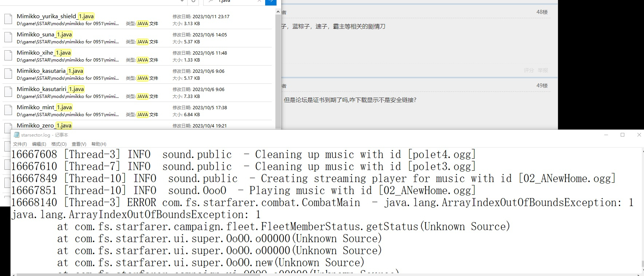The height and width of the screenshot is (276, 644).
Task: Open the 查看(V) menu in Notepad
Action: click(79, 144)
